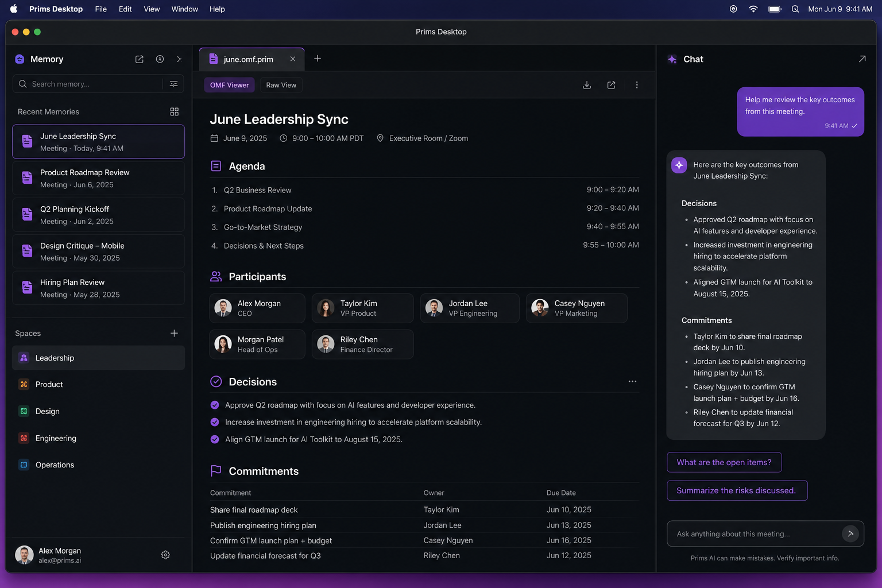Viewport: 882px width, 588px height.
Task: Click the location pin icon
Action: [x=380, y=138]
